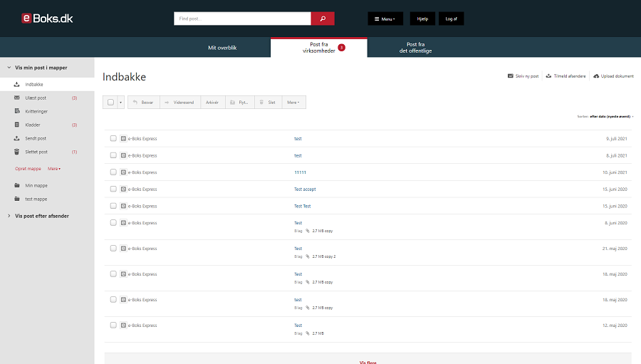
Task: Check the message dated 8. juni 2020
Action: pos(113,222)
